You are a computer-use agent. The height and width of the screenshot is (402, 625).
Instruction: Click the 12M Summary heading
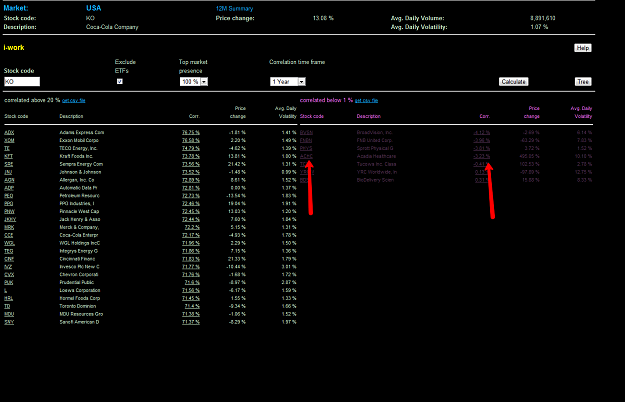[234, 8]
